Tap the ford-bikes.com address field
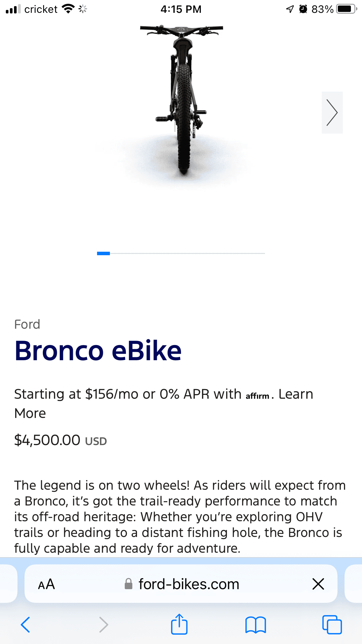 [189, 584]
